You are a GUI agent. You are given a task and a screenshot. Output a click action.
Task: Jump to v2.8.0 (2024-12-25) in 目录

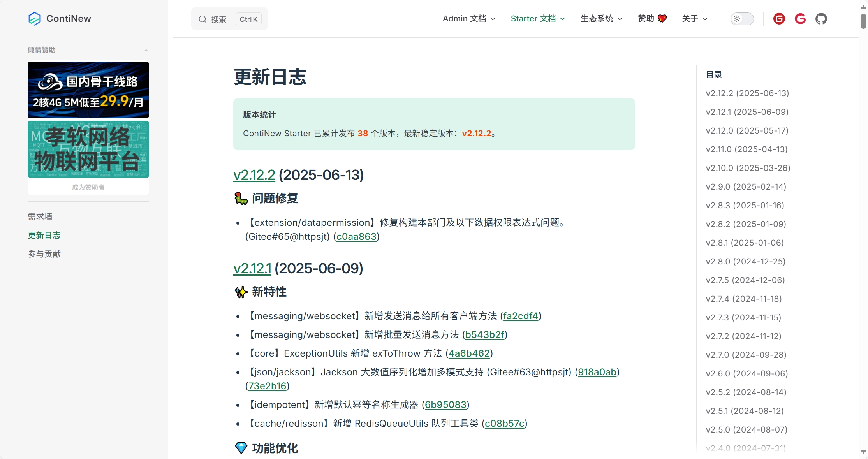click(x=745, y=262)
